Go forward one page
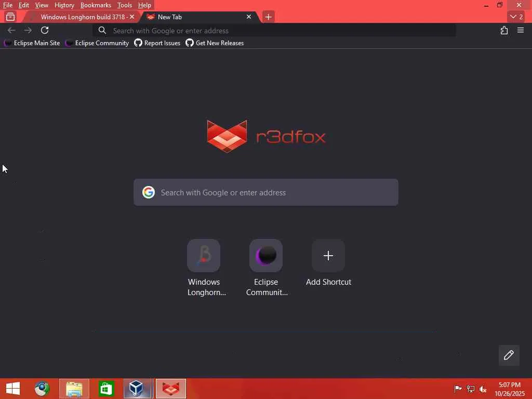532x399 pixels. 28,30
